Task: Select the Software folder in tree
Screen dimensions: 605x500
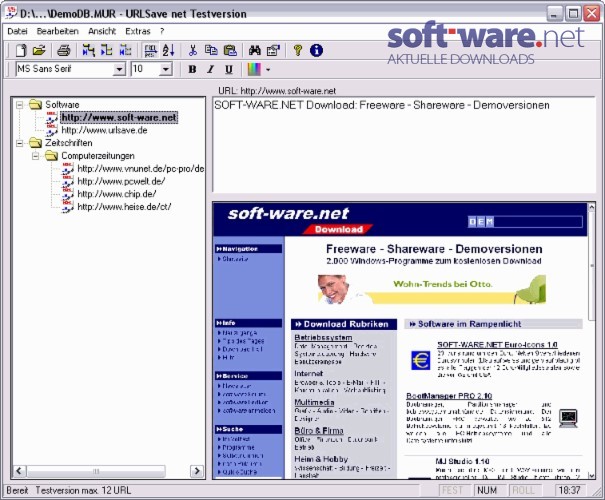Action: pyautogui.click(x=62, y=105)
